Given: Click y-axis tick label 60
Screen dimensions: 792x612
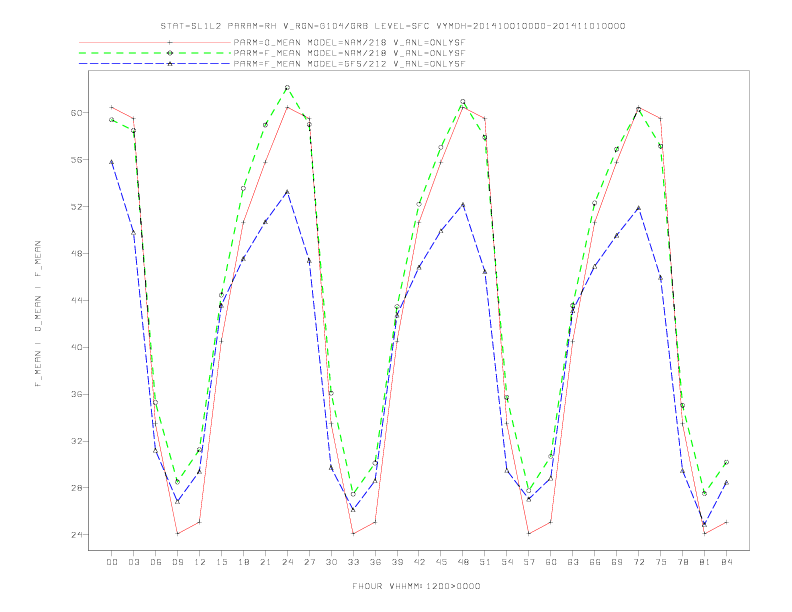Looking at the screenshot, I should pyautogui.click(x=76, y=113).
